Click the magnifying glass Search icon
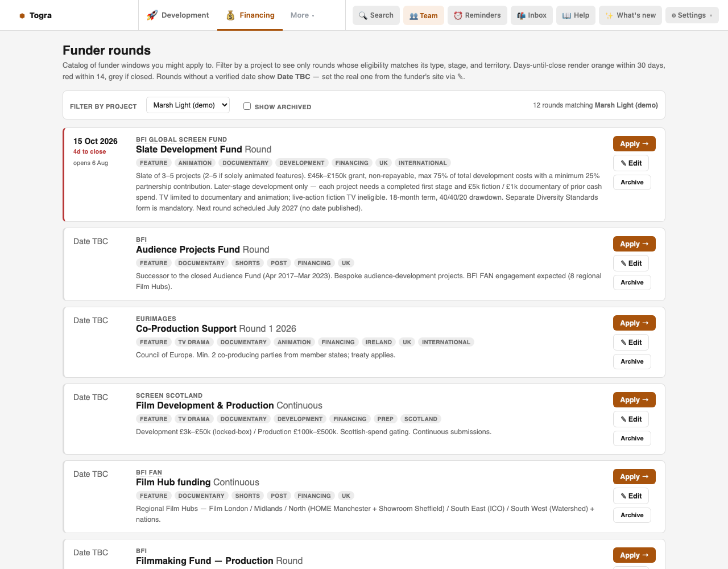 tap(363, 15)
